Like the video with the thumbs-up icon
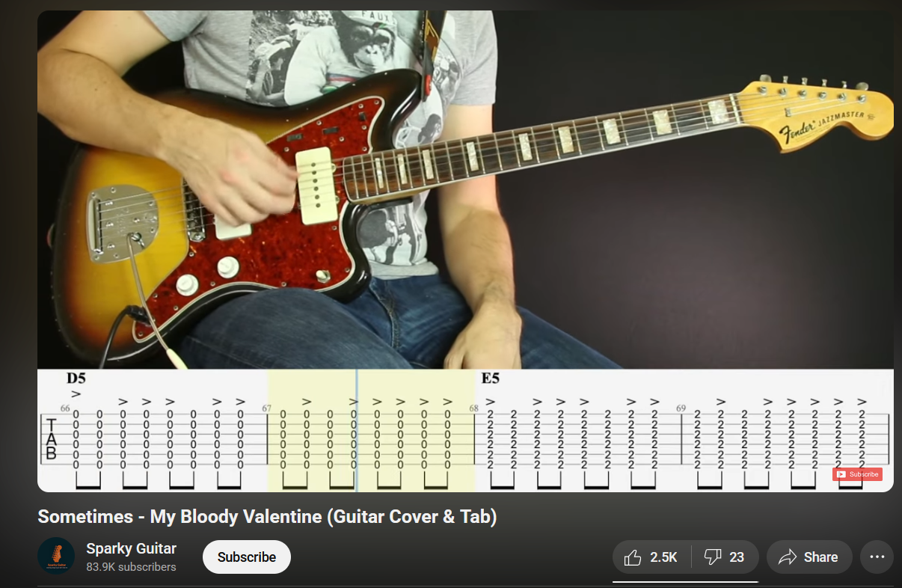Screen dimensions: 902x588 tap(633, 557)
